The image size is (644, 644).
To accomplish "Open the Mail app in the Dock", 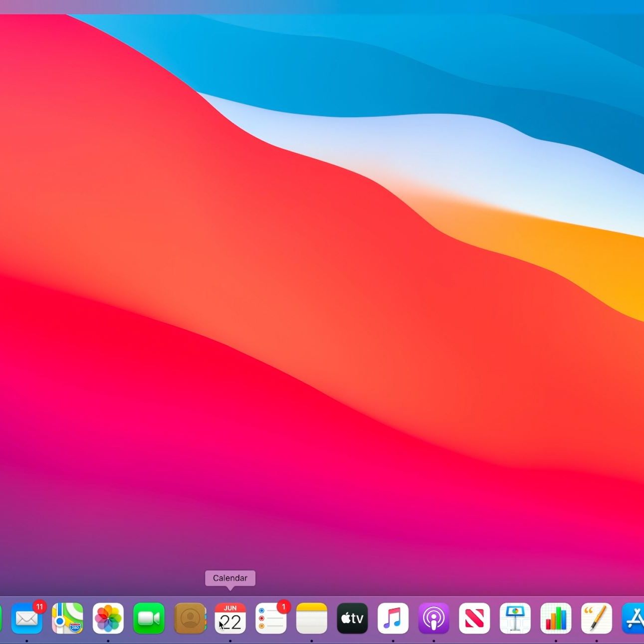I will [27, 619].
